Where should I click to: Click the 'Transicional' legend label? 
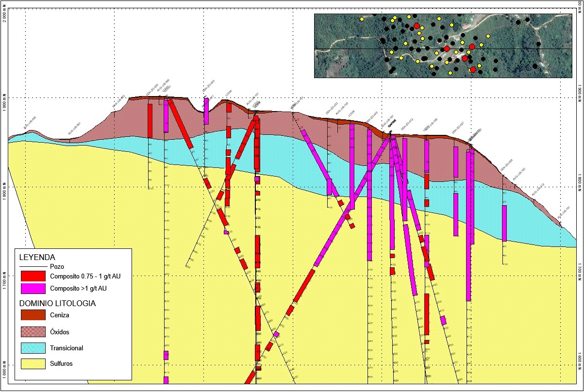pos(66,348)
